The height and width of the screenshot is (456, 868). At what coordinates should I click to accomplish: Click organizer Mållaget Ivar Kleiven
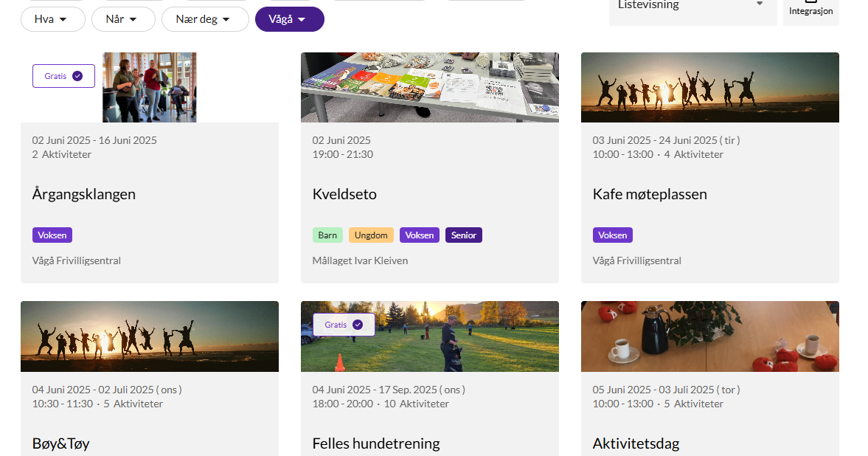click(x=360, y=260)
